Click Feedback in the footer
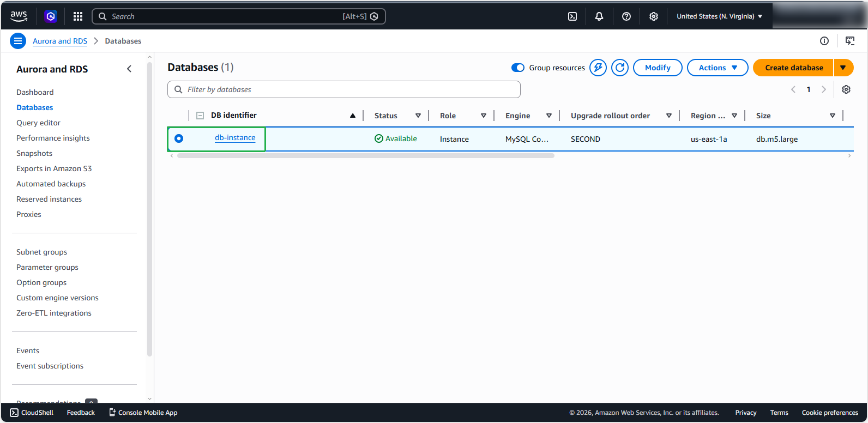The image size is (868, 423). (x=81, y=413)
